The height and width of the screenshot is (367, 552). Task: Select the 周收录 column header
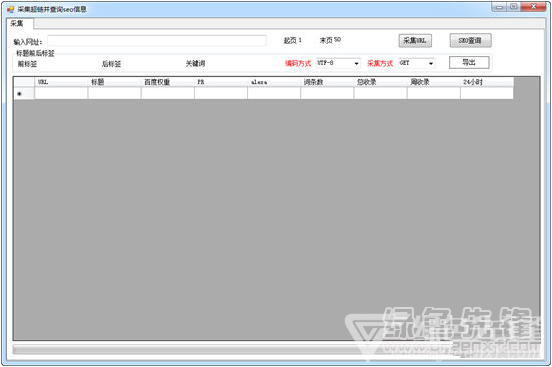(434, 82)
